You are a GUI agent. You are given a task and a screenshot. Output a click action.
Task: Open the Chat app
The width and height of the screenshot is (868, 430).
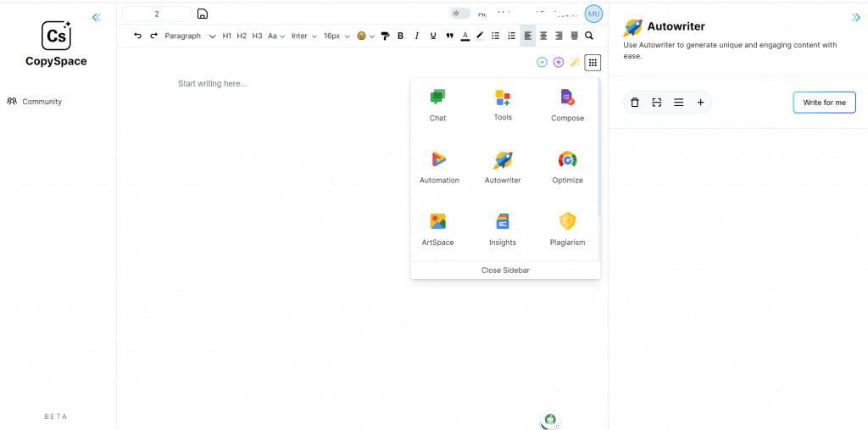pyautogui.click(x=438, y=104)
